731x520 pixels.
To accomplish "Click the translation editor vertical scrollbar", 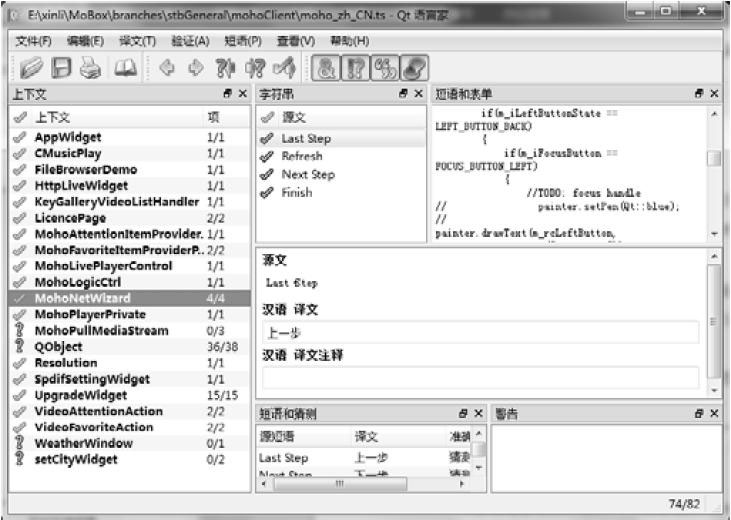I will [x=714, y=323].
